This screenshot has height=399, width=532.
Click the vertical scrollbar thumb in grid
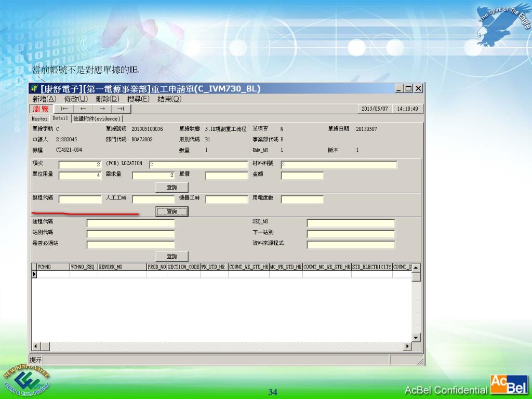(416, 276)
